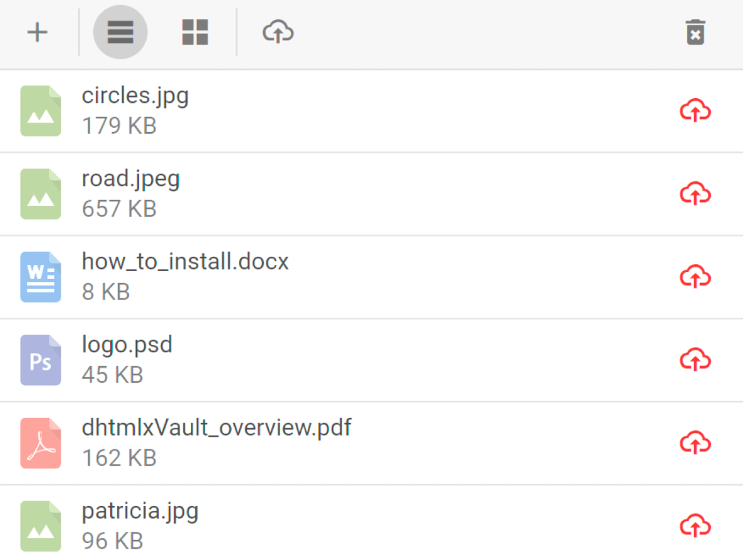Click the plus icon to add files

click(x=38, y=32)
